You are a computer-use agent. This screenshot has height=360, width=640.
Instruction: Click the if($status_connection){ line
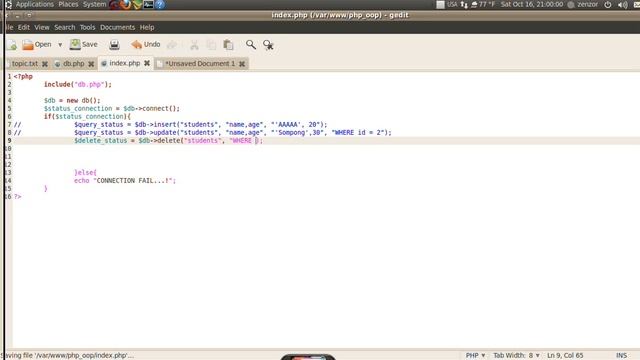pos(87,117)
